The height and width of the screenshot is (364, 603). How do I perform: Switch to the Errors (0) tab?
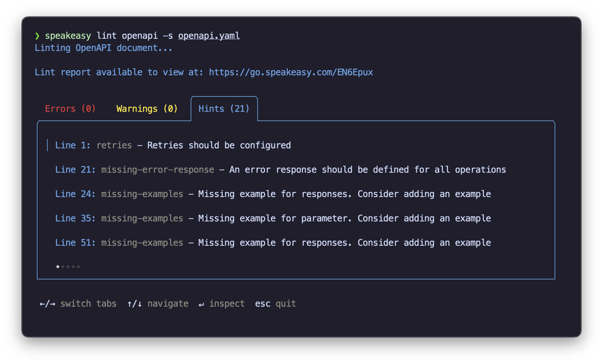(x=70, y=109)
